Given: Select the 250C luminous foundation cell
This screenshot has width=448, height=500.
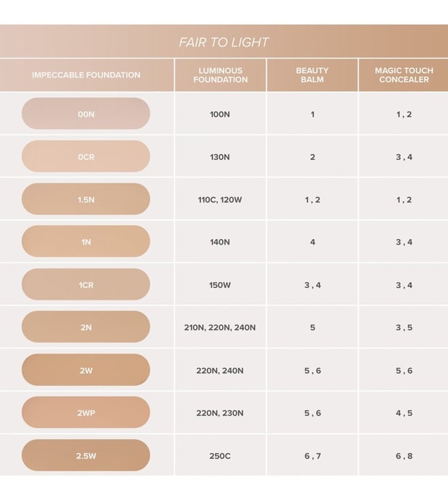Looking at the screenshot, I should (220, 456).
